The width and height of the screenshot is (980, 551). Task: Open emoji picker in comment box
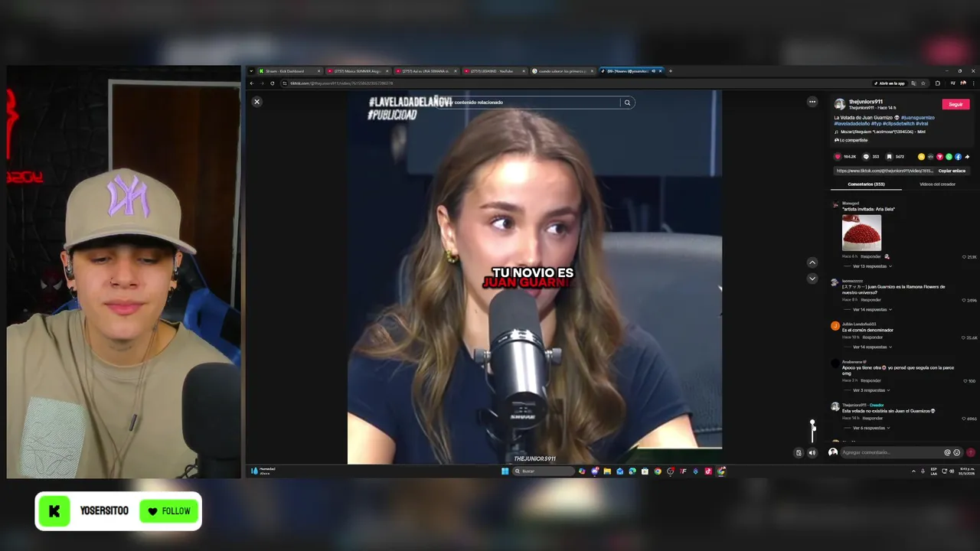[956, 452]
